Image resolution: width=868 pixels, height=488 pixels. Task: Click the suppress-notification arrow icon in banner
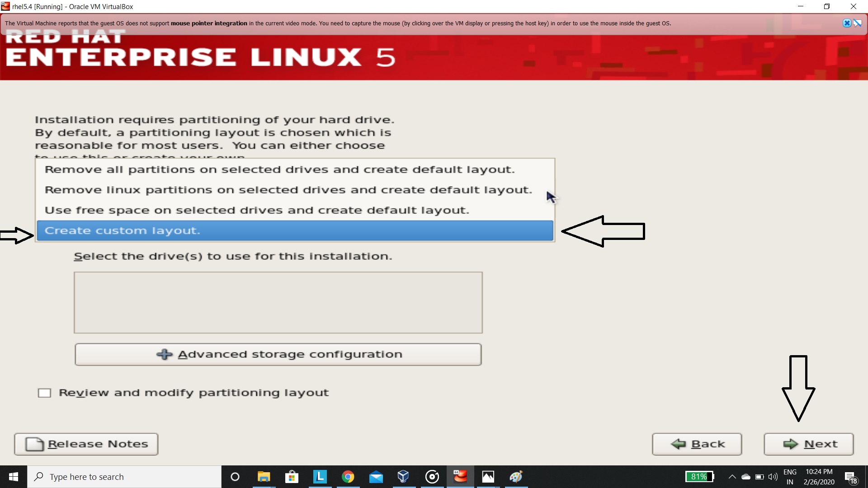click(858, 23)
